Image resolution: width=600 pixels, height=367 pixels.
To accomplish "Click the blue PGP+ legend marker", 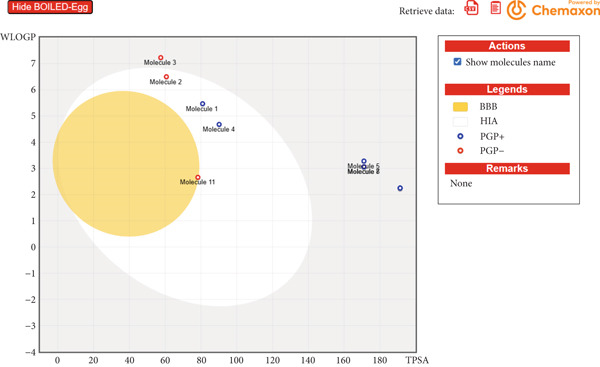I will tap(460, 136).
